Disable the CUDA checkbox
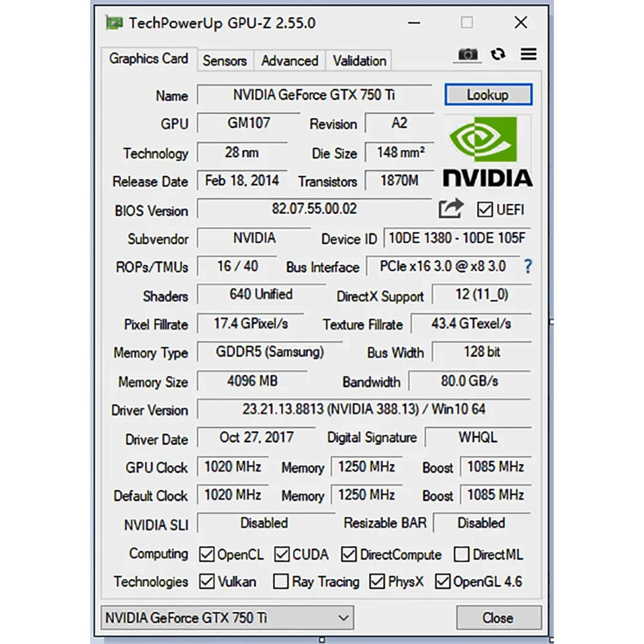 [282, 555]
